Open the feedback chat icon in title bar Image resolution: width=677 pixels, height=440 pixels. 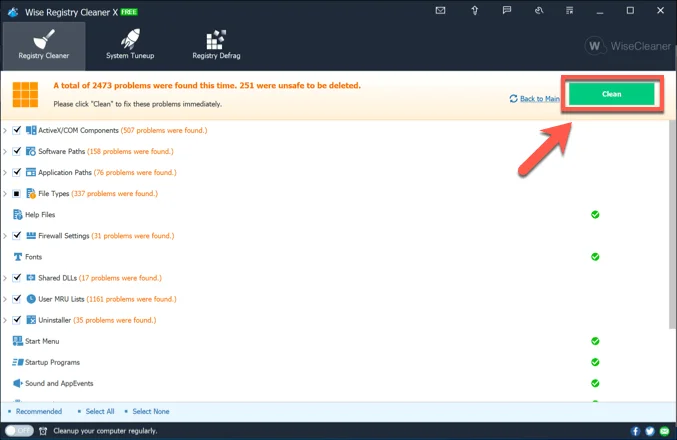click(x=507, y=10)
